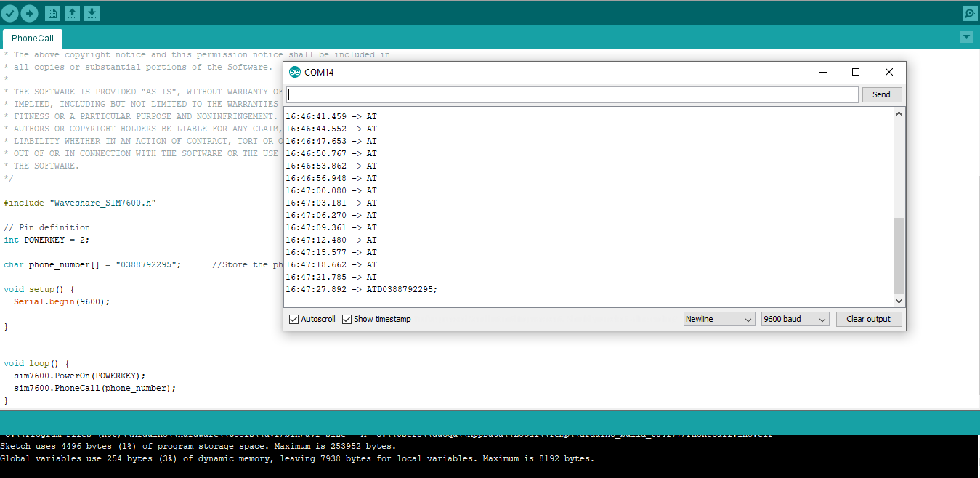Viewport: 980px width, 478px height.
Task: Click the serial output scrollbar down arrow
Action: point(899,301)
